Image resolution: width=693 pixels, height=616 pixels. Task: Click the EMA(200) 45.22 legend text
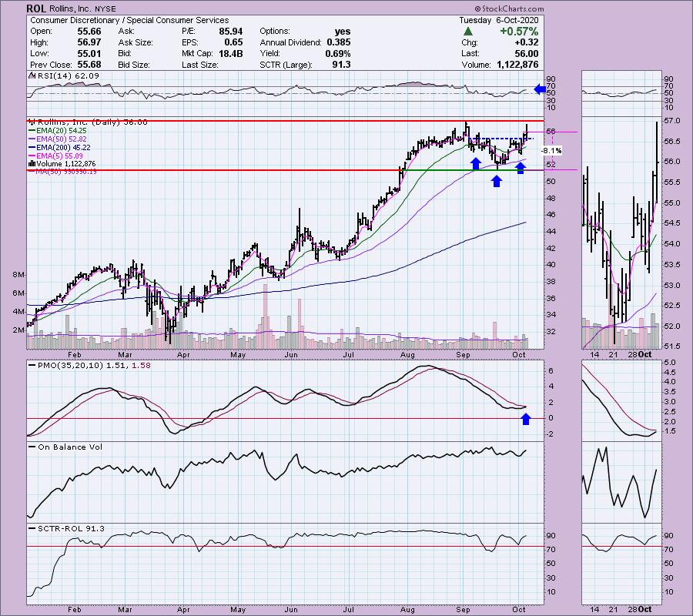pos(64,148)
